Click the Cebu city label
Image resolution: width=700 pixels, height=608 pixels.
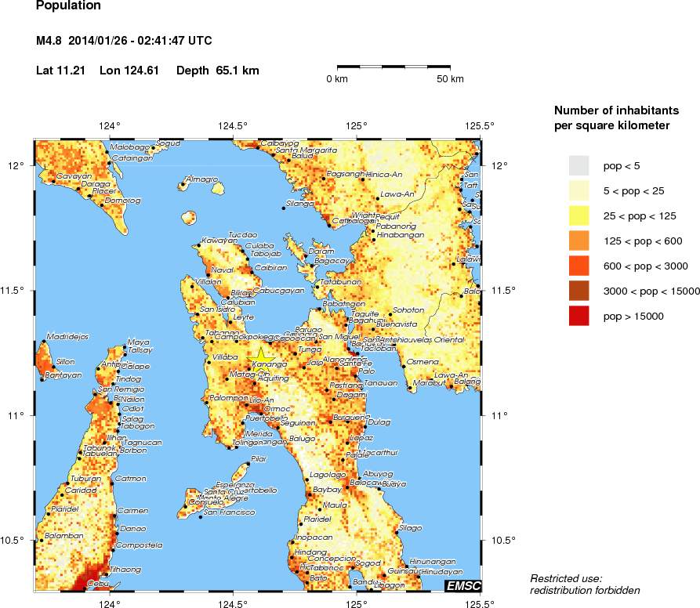pyautogui.click(x=97, y=583)
